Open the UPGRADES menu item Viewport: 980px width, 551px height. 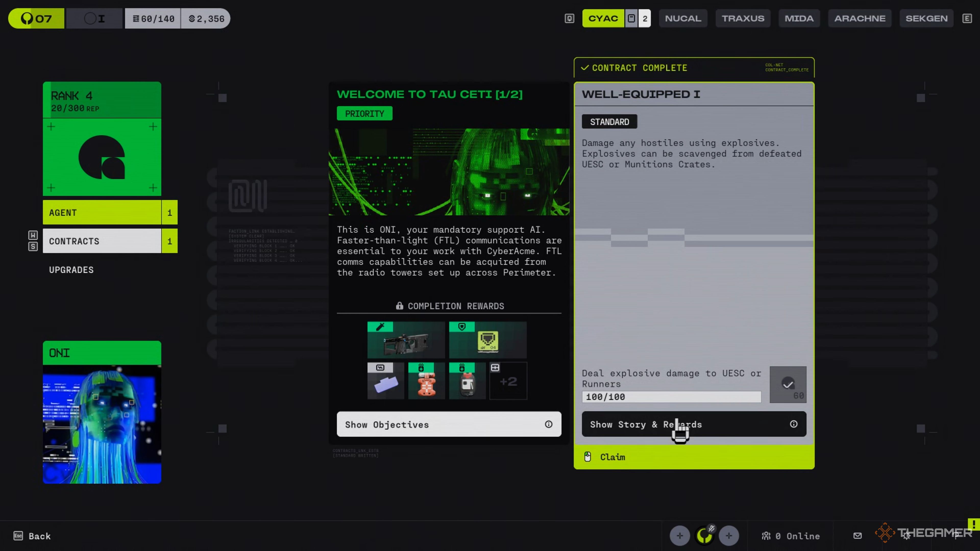[x=71, y=270]
